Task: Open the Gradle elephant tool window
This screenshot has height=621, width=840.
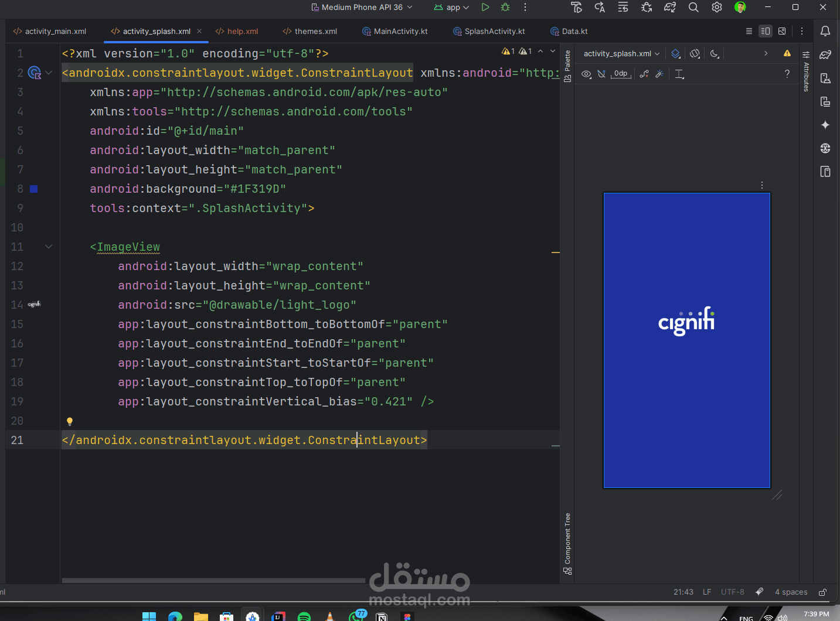Action: pos(825,54)
